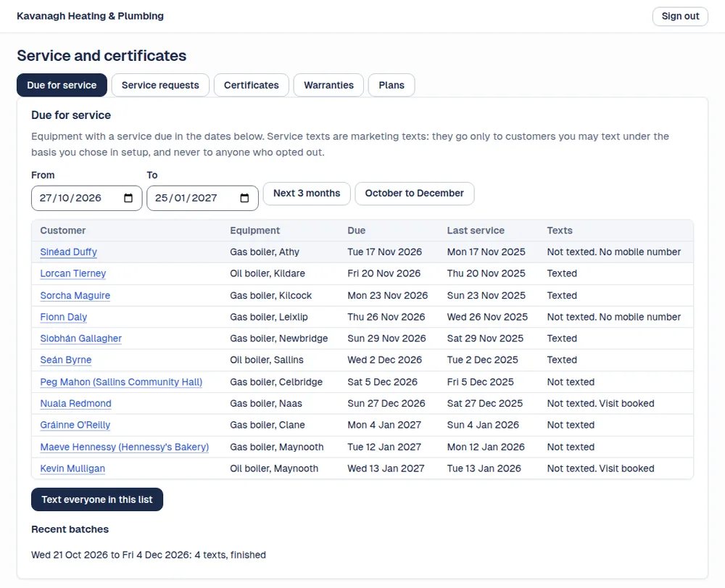The image size is (725, 588).
Task: Click the Customer column header
Action: click(63, 231)
